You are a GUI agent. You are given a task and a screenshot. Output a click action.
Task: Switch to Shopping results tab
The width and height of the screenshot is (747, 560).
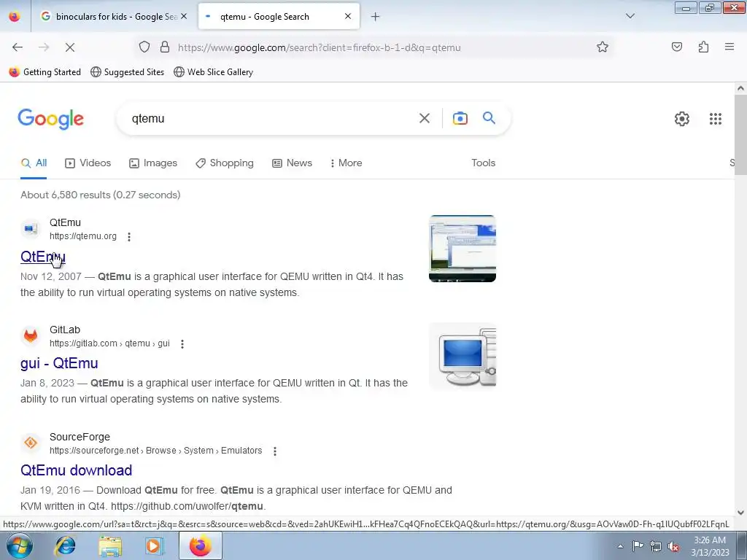tap(225, 163)
